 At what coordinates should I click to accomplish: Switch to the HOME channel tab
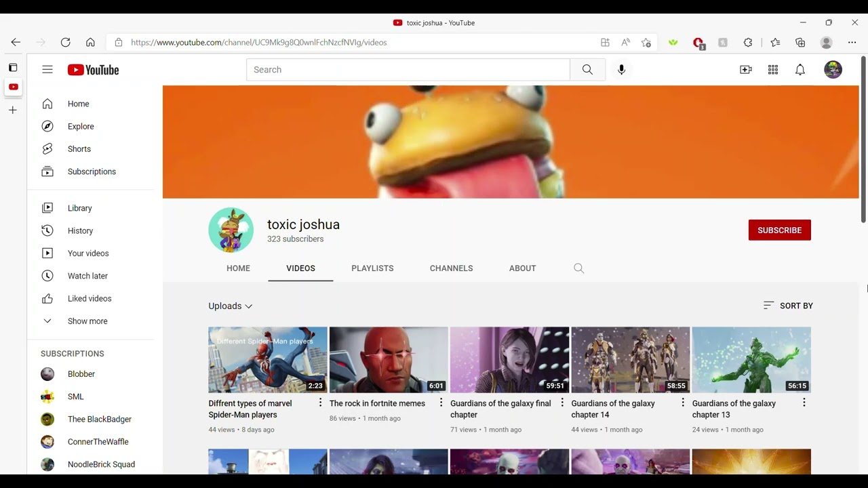(238, 268)
